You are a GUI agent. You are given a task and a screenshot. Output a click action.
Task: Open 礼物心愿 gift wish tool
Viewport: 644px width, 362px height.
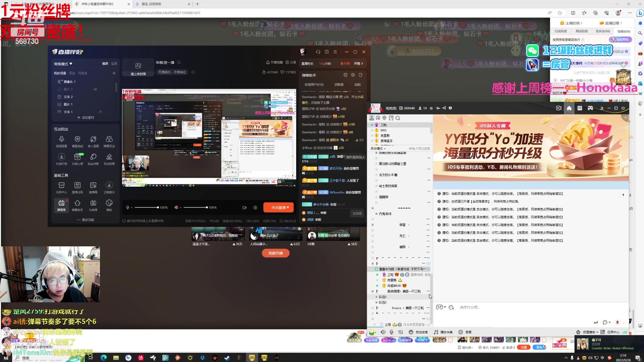(x=77, y=159)
